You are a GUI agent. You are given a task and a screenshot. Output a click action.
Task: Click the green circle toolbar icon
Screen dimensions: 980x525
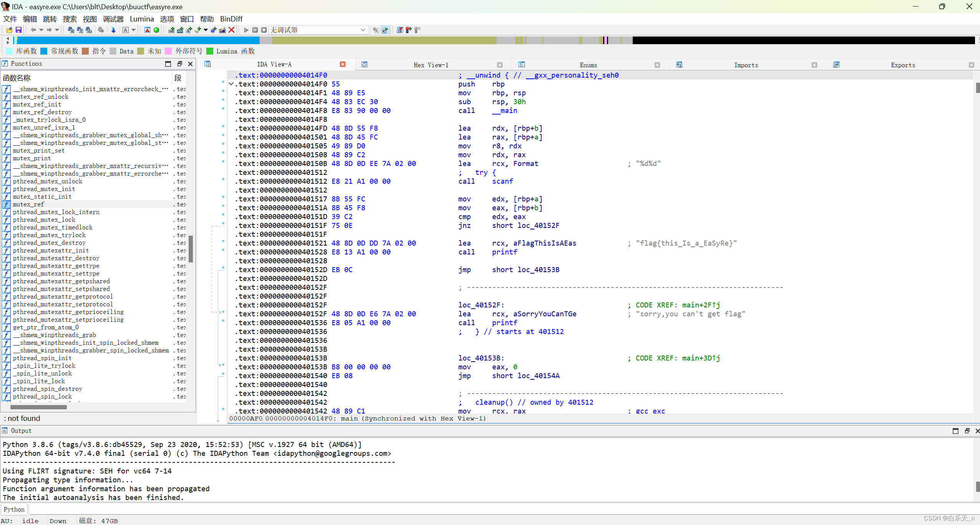[x=156, y=30]
